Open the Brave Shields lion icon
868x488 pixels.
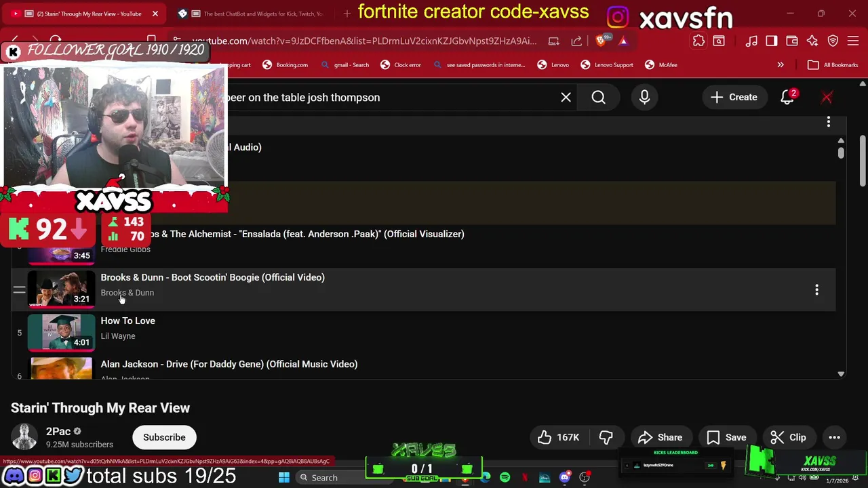tap(601, 41)
